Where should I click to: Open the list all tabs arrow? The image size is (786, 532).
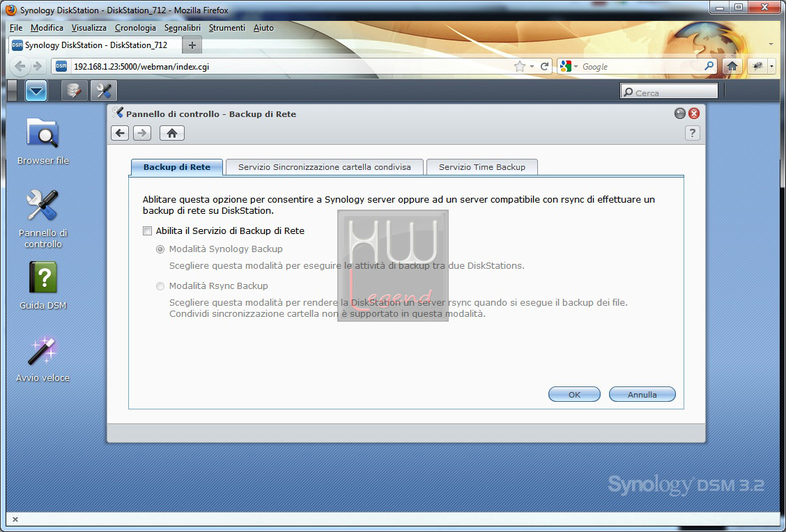click(771, 45)
